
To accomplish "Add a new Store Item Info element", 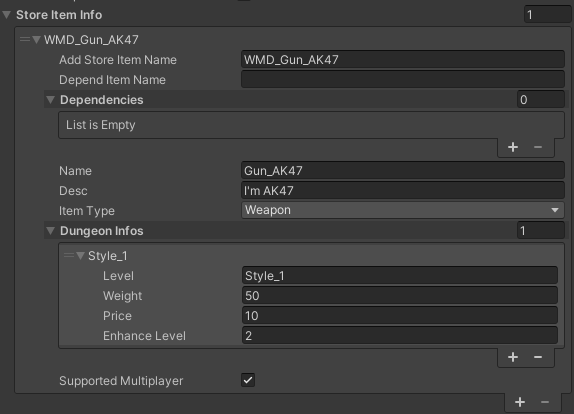I will (x=520, y=402).
